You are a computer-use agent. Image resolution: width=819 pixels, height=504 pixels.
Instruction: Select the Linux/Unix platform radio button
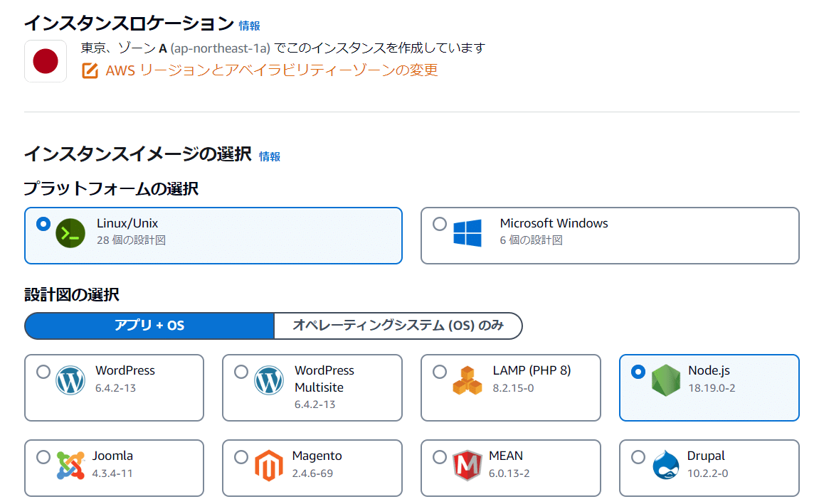click(43, 224)
